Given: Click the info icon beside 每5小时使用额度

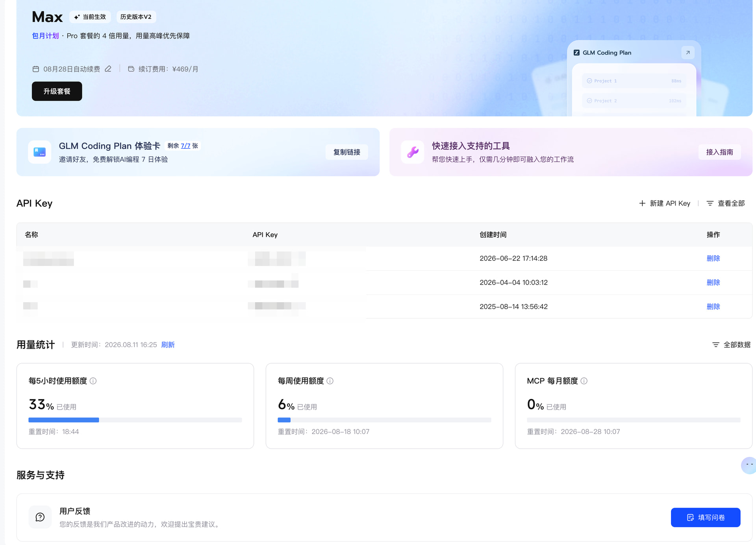Looking at the screenshot, I should click(x=93, y=381).
